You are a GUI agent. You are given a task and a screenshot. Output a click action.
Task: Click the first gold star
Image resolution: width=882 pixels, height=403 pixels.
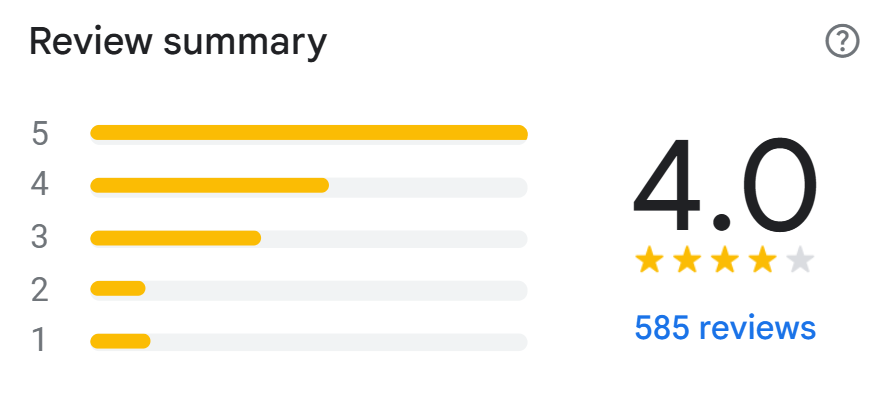650,261
